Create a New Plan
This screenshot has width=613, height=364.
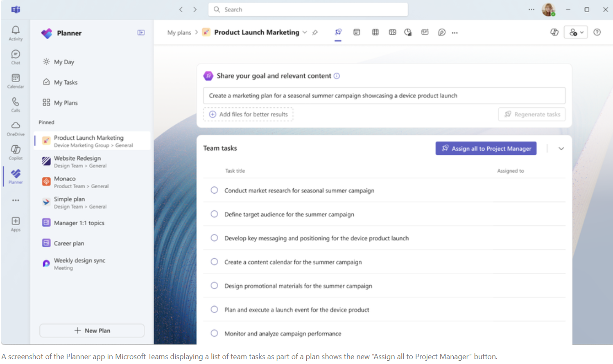(x=92, y=330)
